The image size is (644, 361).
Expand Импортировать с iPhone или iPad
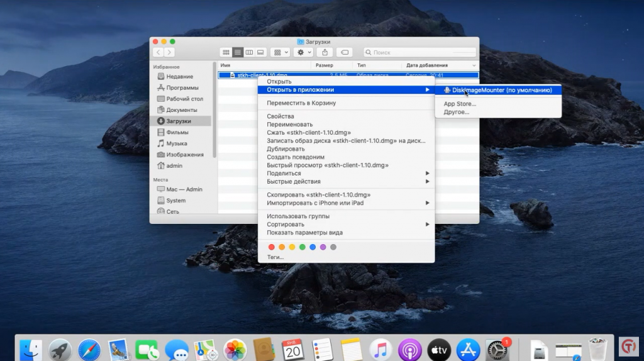tap(347, 203)
